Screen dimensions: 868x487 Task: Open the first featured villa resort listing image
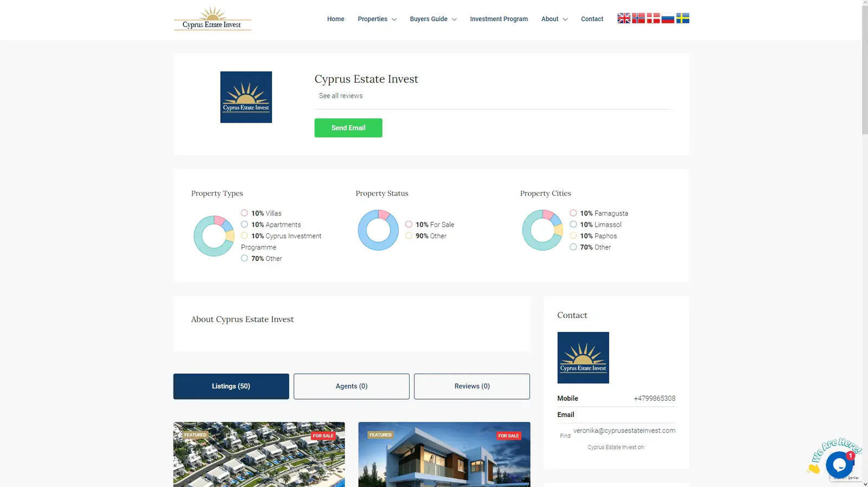point(259,454)
